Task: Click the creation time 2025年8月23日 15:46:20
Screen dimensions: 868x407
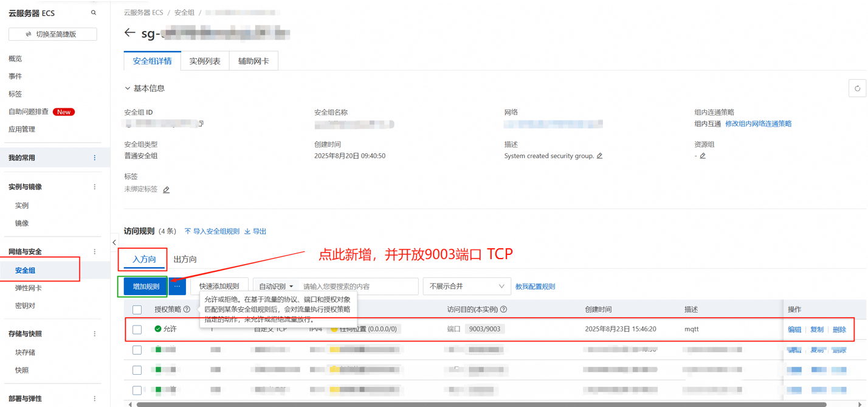Action: (x=621, y=329)
